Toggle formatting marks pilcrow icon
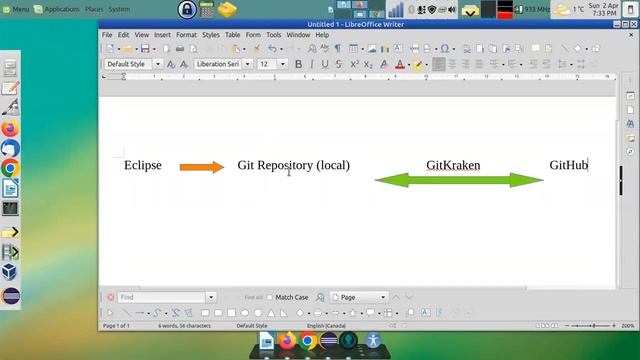640x360 pixels. click(x=338, y=49)
